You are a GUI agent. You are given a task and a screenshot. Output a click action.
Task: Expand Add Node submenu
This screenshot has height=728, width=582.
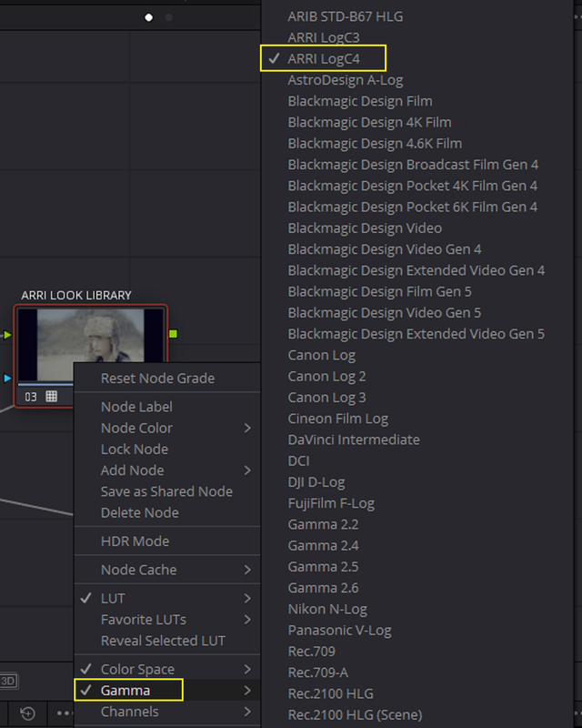pyautogui.click(x=167, y=470)
